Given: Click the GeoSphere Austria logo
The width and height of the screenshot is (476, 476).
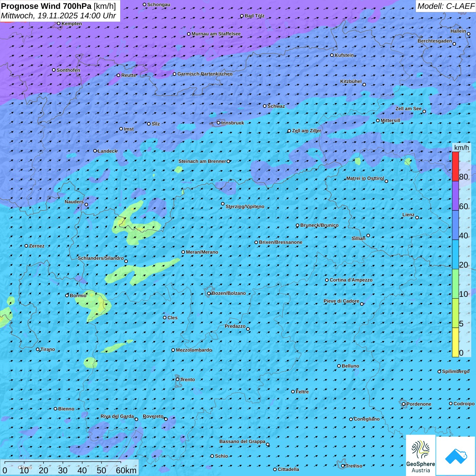Looking at the screenshot, I should click(421, 456).
